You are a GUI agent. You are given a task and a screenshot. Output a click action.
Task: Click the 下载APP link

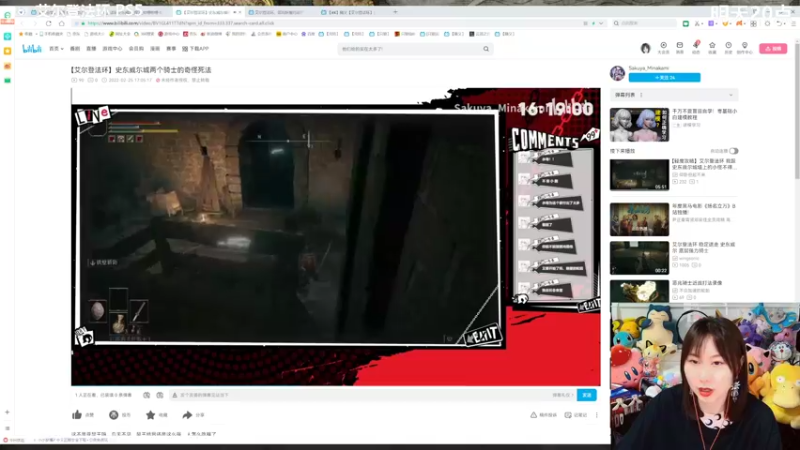pos(196,48)
